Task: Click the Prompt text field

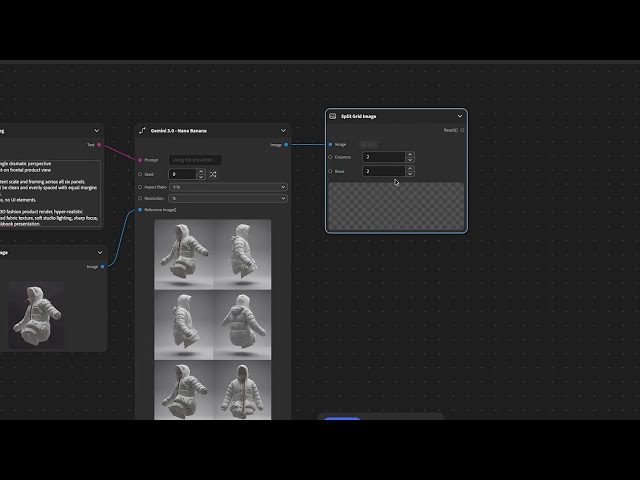Action: pyautogui.click(x=195, y=160)
